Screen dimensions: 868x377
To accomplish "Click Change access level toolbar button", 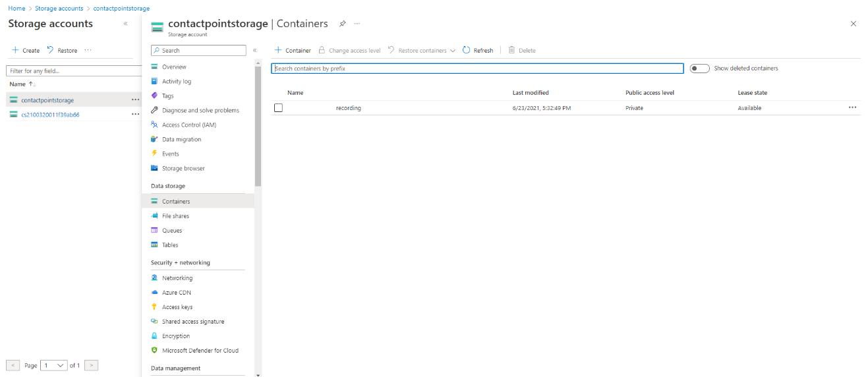I will tap(349, 50).
